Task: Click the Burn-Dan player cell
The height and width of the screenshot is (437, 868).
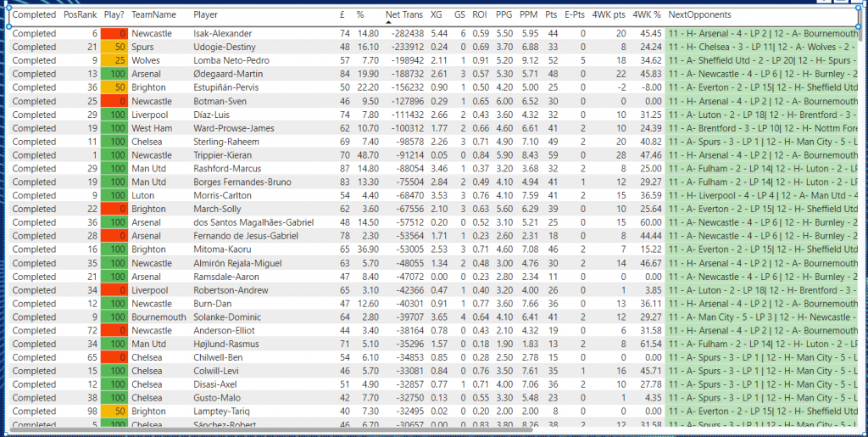Action: pos(213,304)
